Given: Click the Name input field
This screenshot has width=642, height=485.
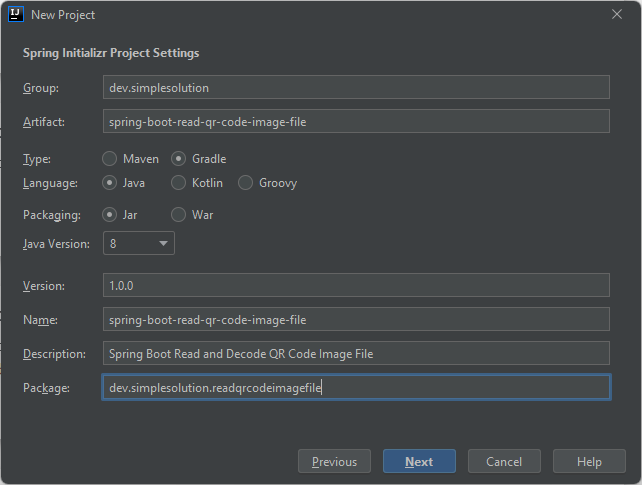Looking at the screenshot, I should (356, 319).
